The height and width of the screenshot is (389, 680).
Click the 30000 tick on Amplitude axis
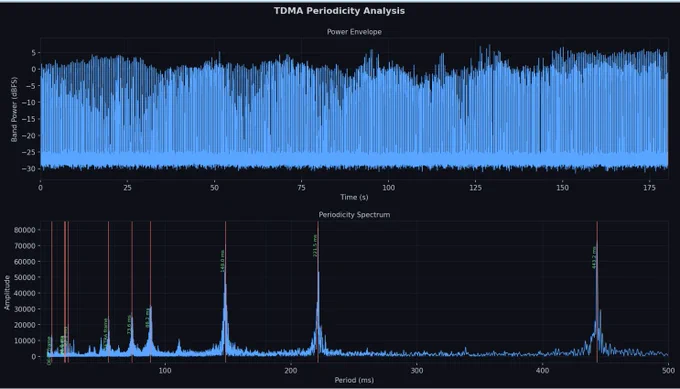(x=25, y=309)
